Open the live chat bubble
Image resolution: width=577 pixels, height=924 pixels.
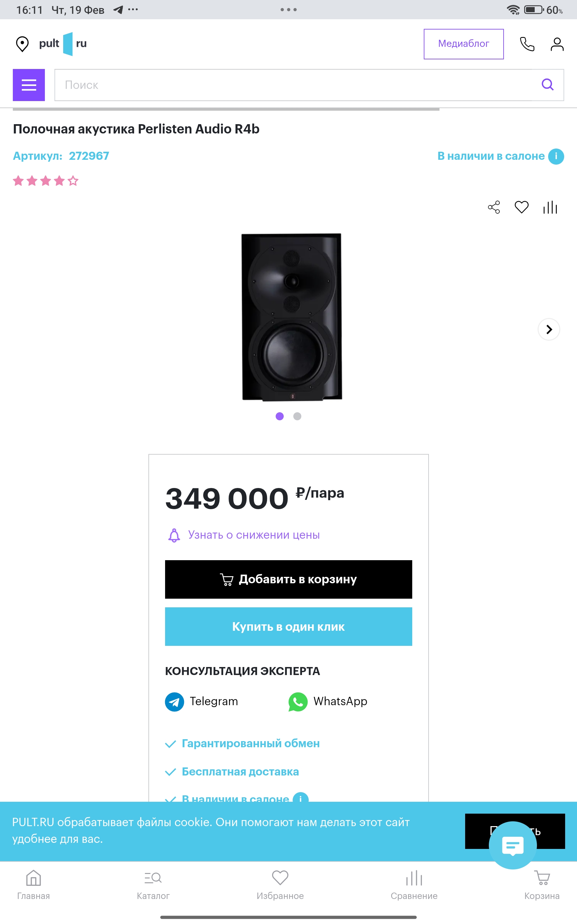pyautogui.click(x=512, y=845)
